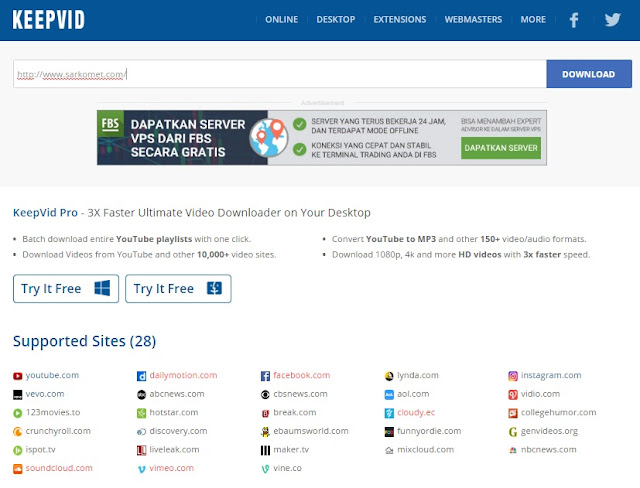Click the liveleak.com site icon
Screen dimensions: 640x488
point(141,450)
